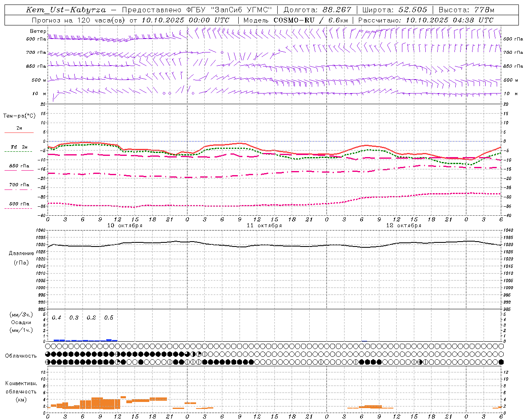525x420 pixels.
Task: Click the solid blue 2м legend line
Action: point(19,132)
